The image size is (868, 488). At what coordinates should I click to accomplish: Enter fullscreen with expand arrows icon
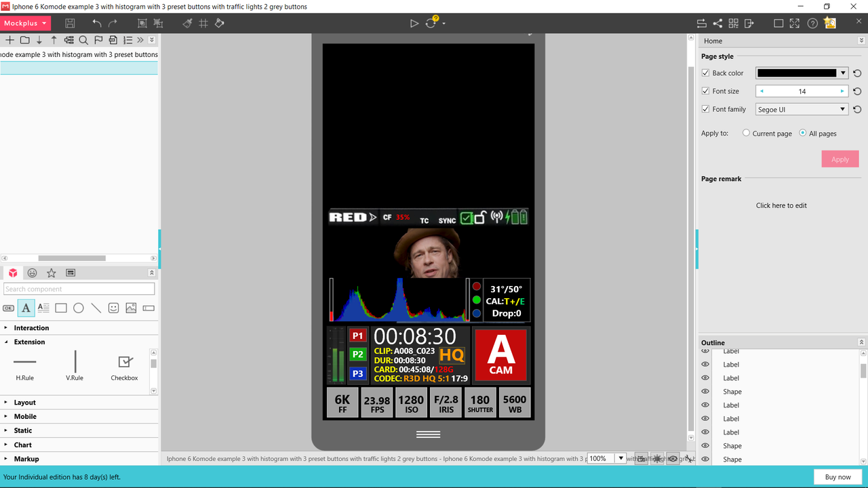pos(794,23)
